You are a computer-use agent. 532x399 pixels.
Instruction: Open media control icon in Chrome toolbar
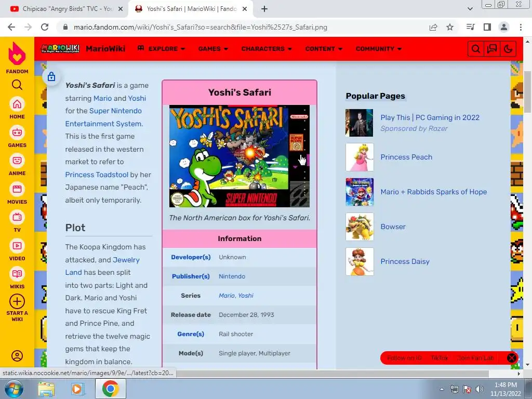click(x=470, y=27)
